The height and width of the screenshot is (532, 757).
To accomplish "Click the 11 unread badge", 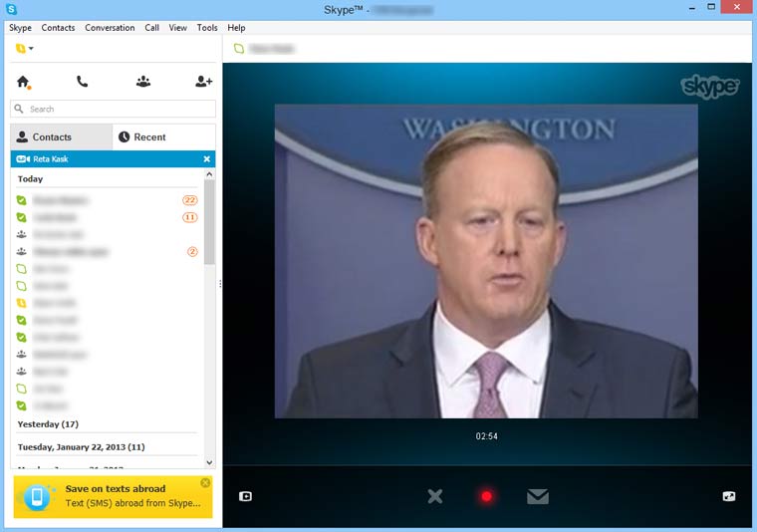I will tap(189, 217).
